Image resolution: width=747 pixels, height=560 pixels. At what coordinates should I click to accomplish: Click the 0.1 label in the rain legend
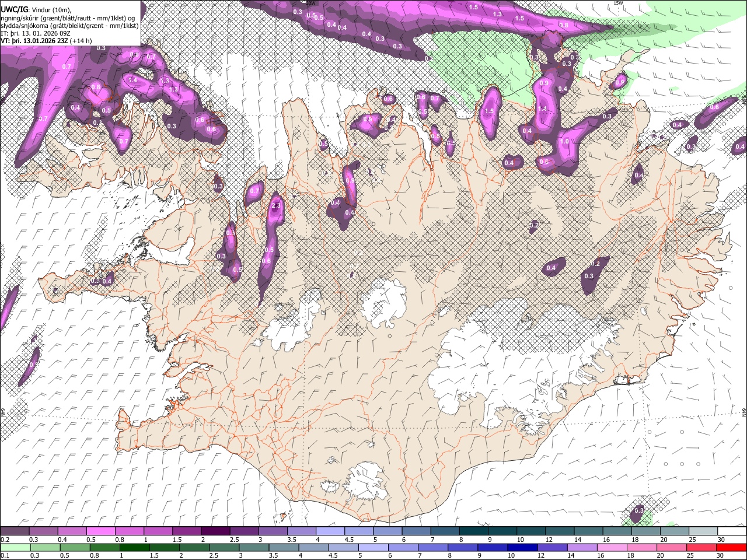click(5, 556)
